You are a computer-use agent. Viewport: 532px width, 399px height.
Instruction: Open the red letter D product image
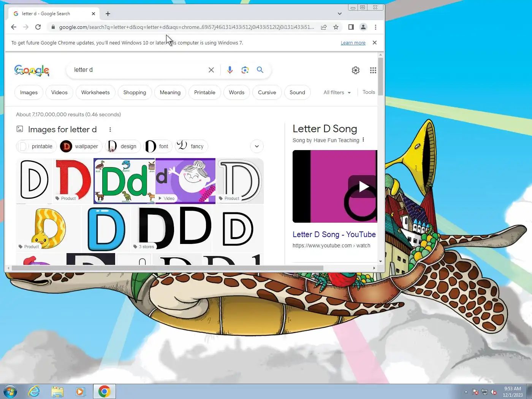(x=73, y=181)
